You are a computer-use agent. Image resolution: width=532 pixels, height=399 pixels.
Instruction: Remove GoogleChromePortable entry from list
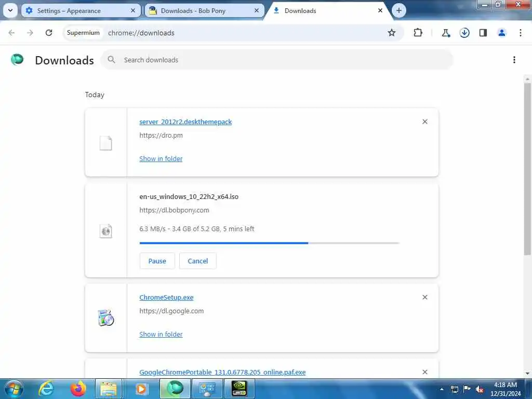tap(425, 372)
